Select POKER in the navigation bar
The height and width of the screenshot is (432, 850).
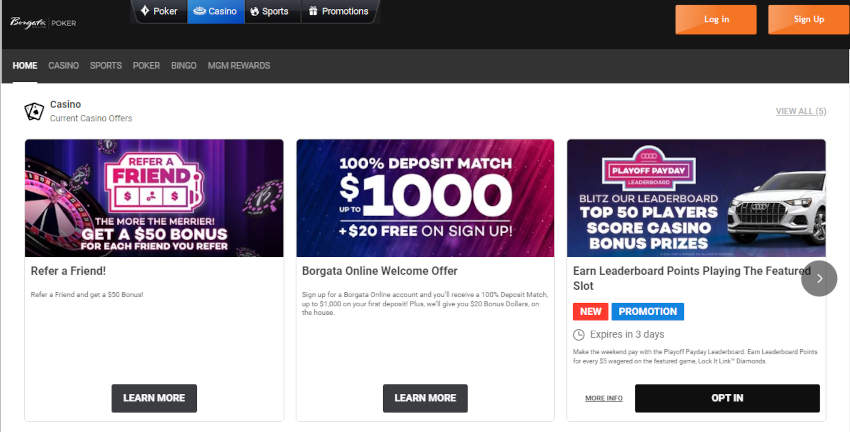(x=146, y=66)
